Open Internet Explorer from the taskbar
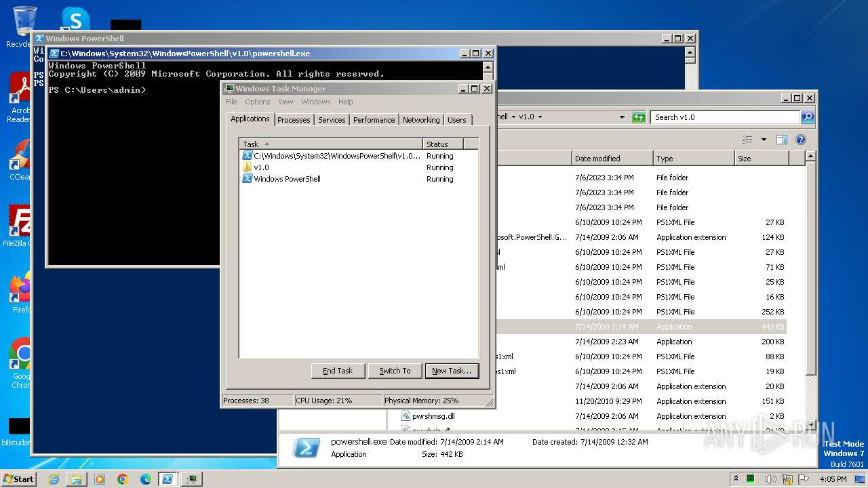868x488 pixels. [54, 479]
